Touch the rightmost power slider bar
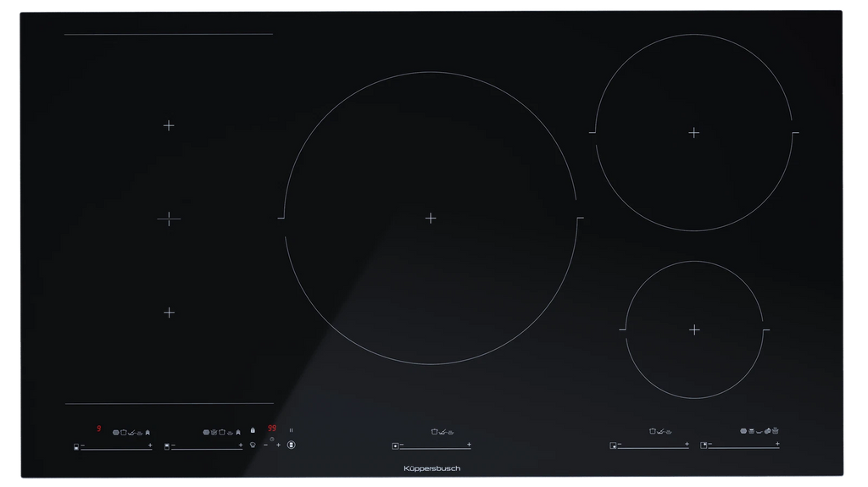This screenshot has height=487, width=868. [744, 448]
